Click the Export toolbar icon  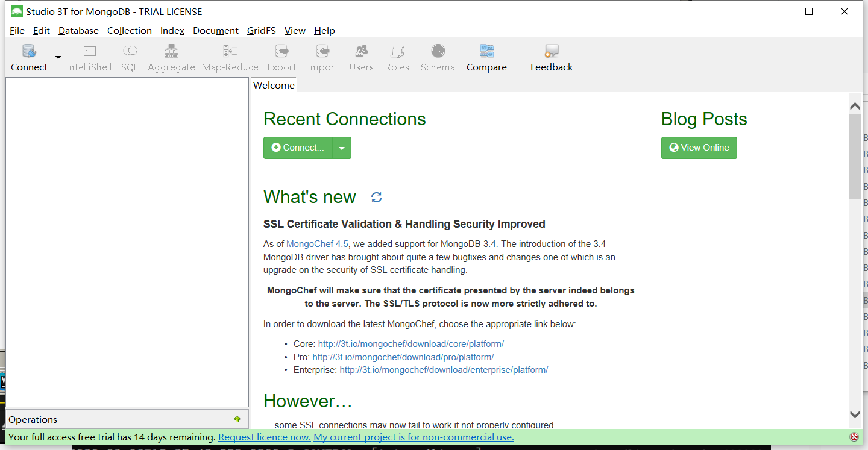pos(282,58)
